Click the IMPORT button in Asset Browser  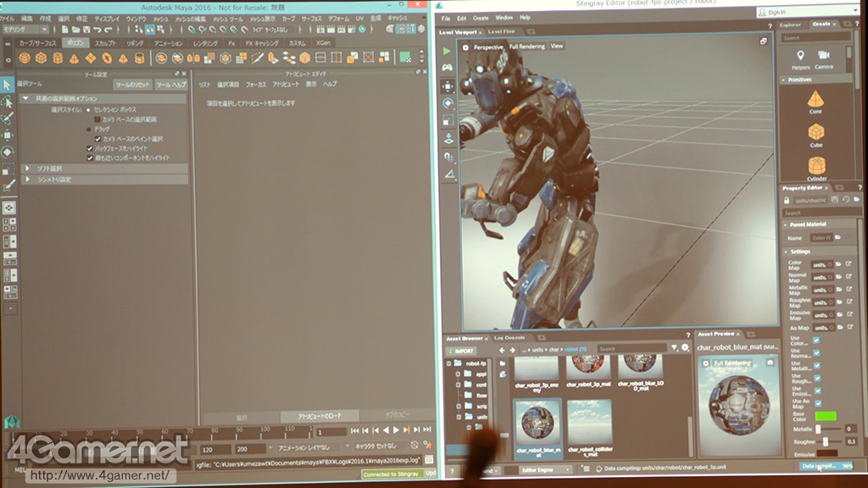462,351
